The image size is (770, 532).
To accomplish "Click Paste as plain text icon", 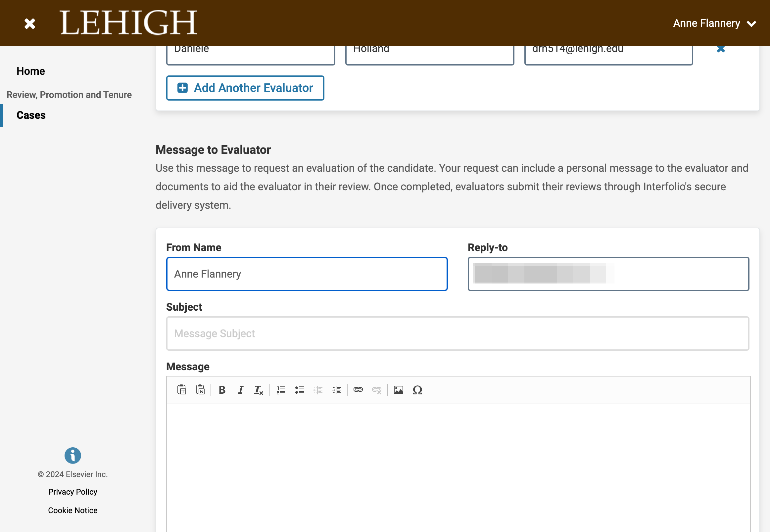I will point(182,390).
